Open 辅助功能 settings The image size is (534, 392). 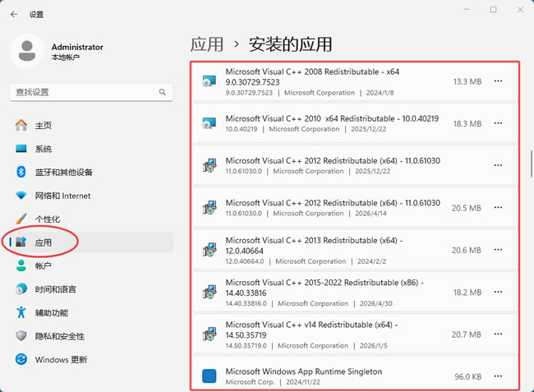pyautogui.click(x=91, y=312)
